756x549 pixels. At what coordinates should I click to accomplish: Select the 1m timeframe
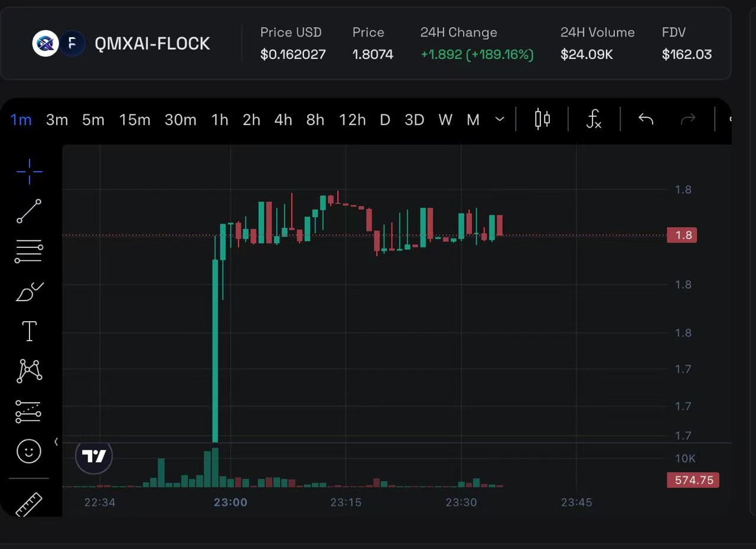[21, 120]
